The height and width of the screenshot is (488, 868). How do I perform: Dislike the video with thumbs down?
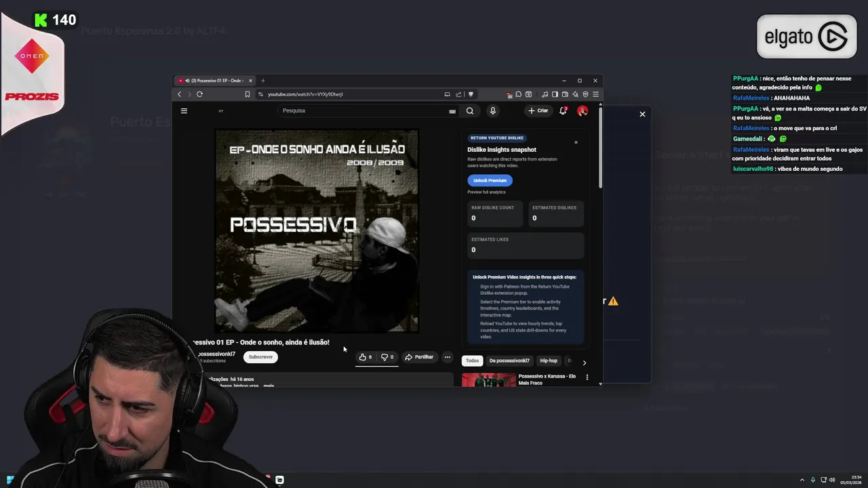(387, 357)
